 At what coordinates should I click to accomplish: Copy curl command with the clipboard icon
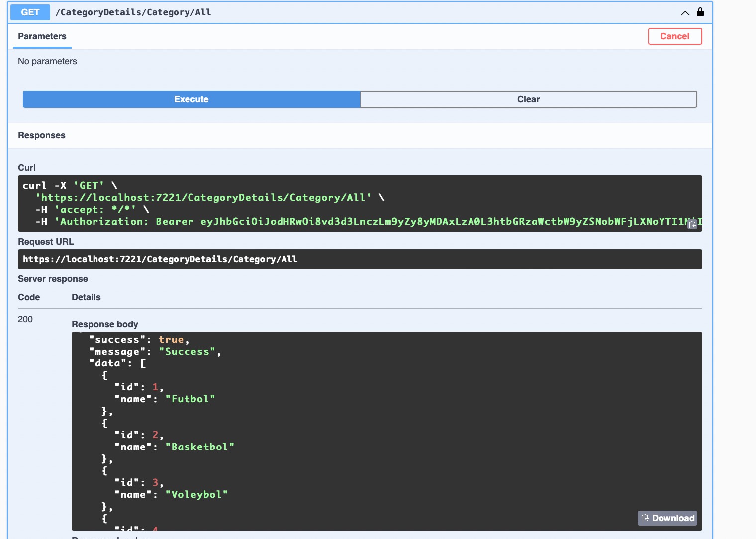click(692, 225)
